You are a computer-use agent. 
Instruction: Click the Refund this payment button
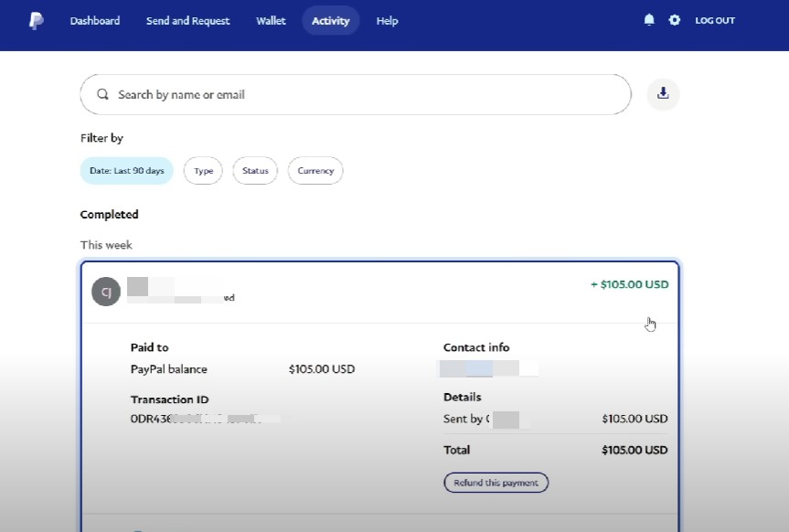[x=496, y=483]
